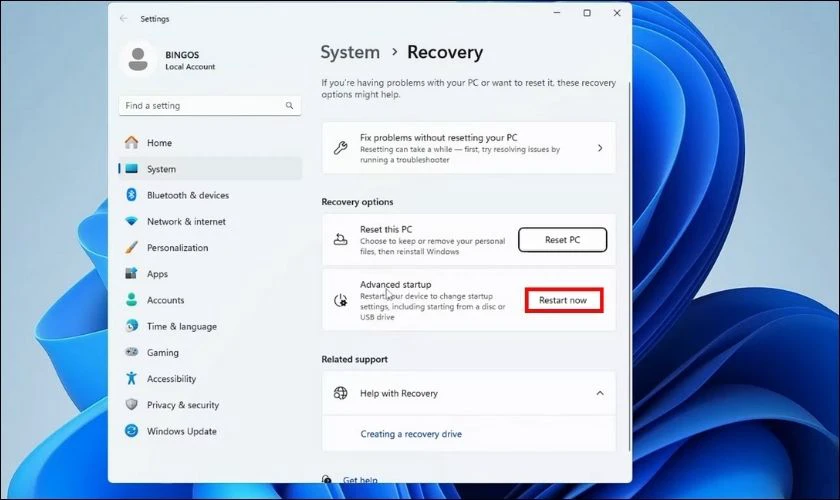Click the Gaming controller icon
The image size is (840, 500).
(x=131, y=352)
